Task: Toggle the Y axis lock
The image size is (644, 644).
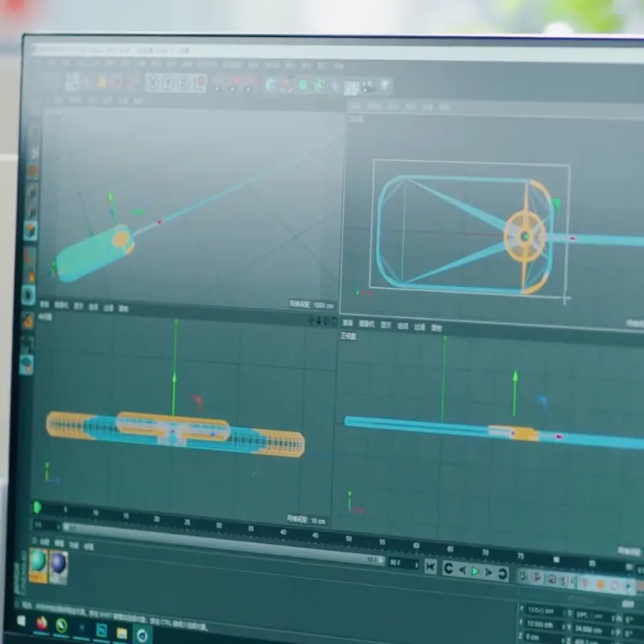Action: point(168,82)
